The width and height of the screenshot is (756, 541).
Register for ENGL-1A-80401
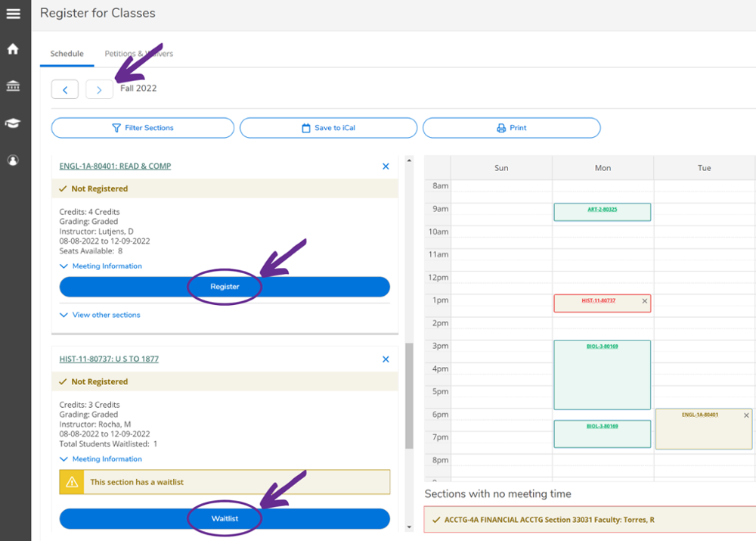point(225,287)
